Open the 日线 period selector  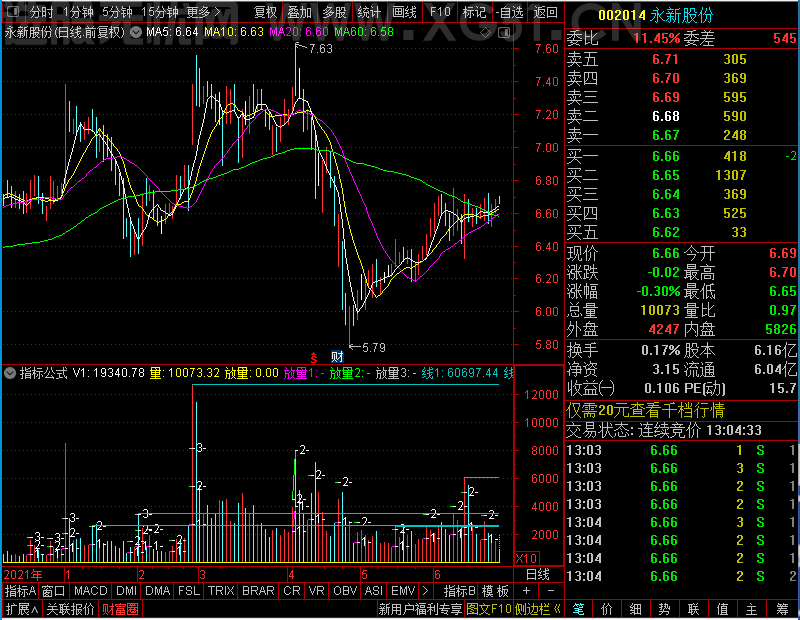tap(538, 575)
